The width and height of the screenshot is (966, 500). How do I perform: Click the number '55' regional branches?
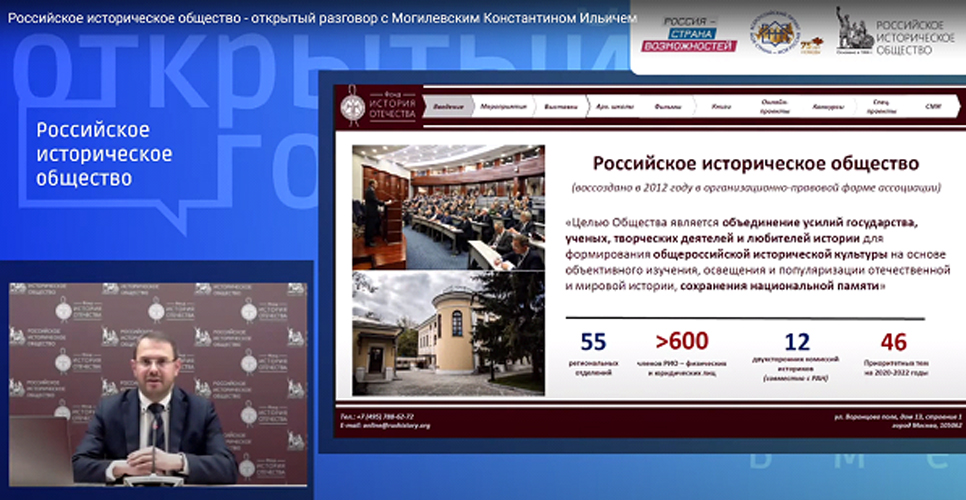pos(593,342)
